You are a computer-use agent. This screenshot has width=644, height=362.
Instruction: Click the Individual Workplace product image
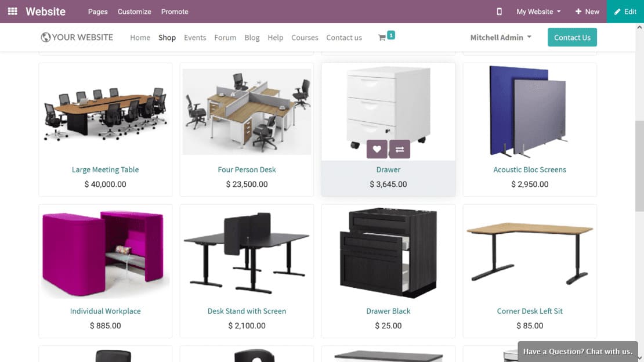105,253
